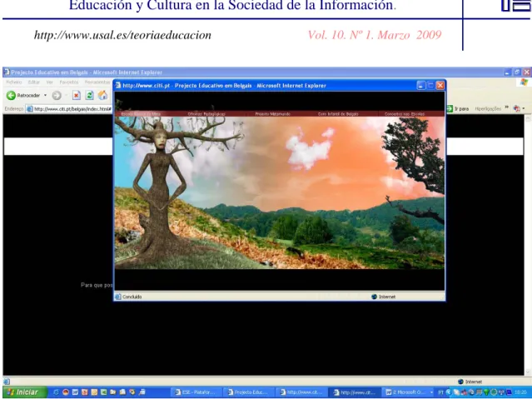Click the Refresh page icon
Viewport: 532px width, 399px height.
point(90,96)
